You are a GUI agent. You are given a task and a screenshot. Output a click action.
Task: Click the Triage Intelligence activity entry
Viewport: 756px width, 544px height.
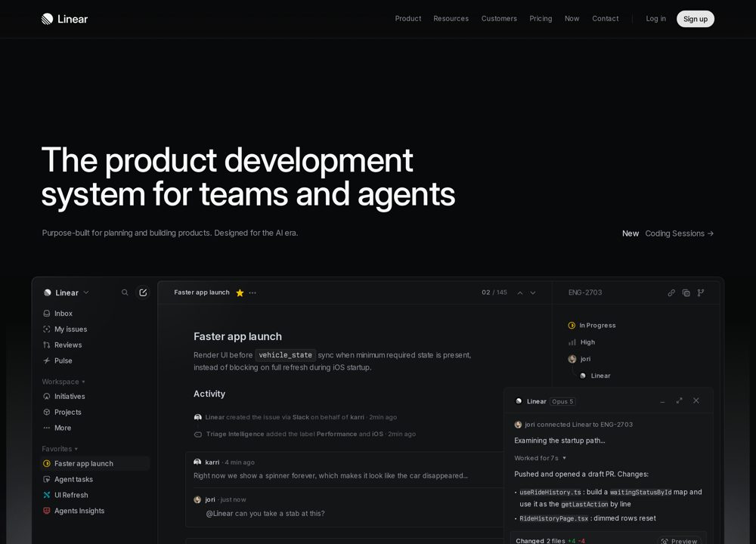[x=305, y=434]
